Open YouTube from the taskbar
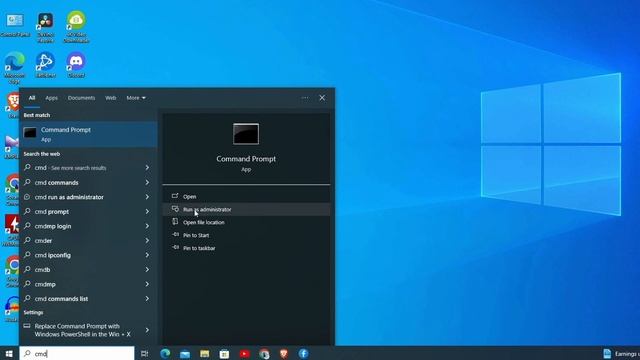640x360 pixels. pos(244,353)
